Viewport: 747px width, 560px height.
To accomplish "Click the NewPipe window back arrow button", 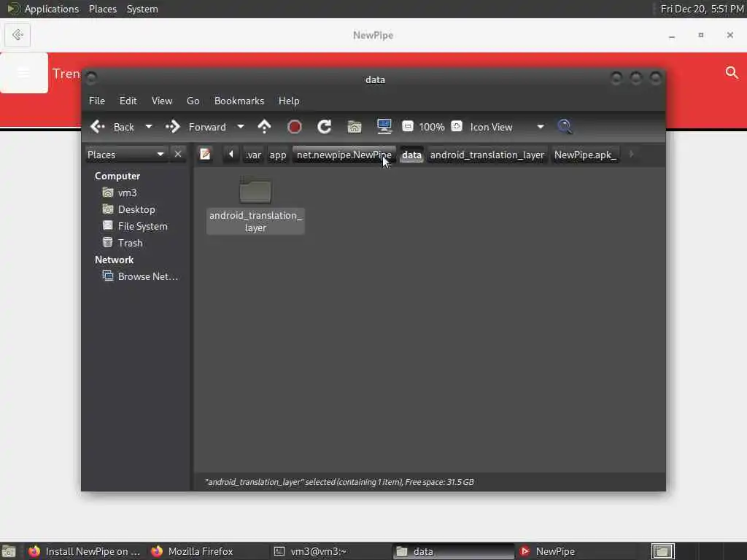I will (18, 35).
